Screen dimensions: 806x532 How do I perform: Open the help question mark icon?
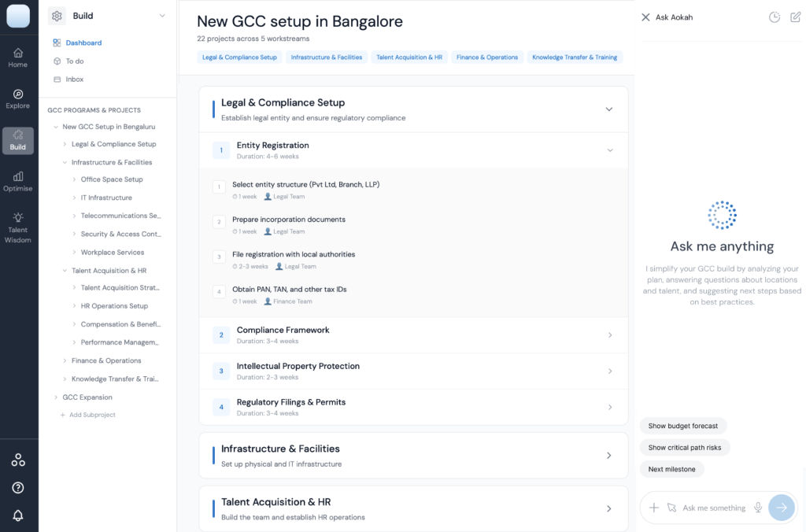click(x=17, y=488)
